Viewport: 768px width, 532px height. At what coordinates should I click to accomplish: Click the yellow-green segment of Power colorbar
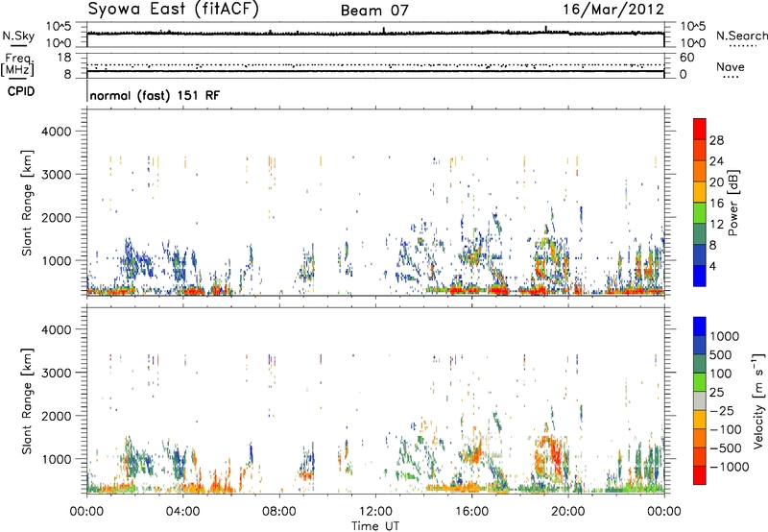pyautogui.click(x=700, y=213)
